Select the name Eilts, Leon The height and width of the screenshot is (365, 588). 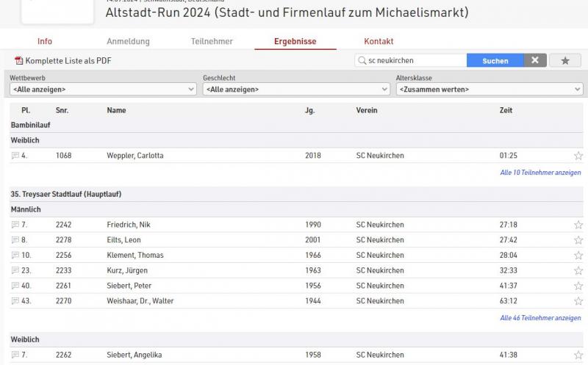(x=123, y=240)
